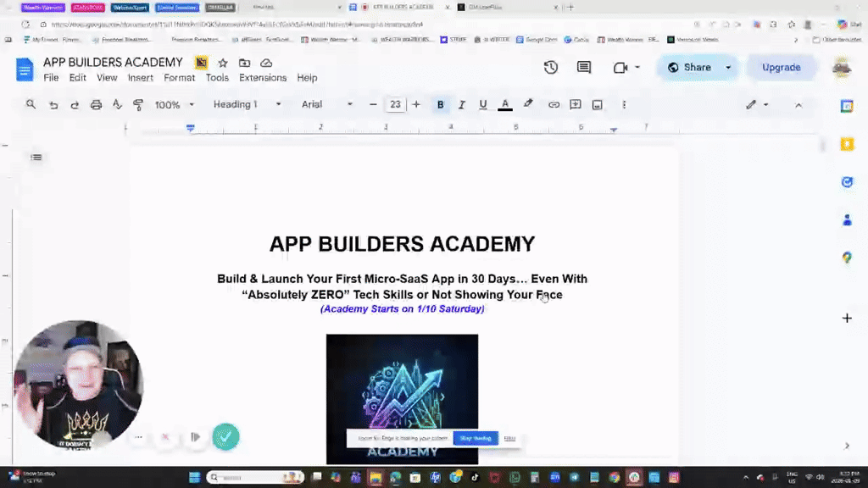
Task: Start a Meet call with camera icon
Action: (620, 68)
